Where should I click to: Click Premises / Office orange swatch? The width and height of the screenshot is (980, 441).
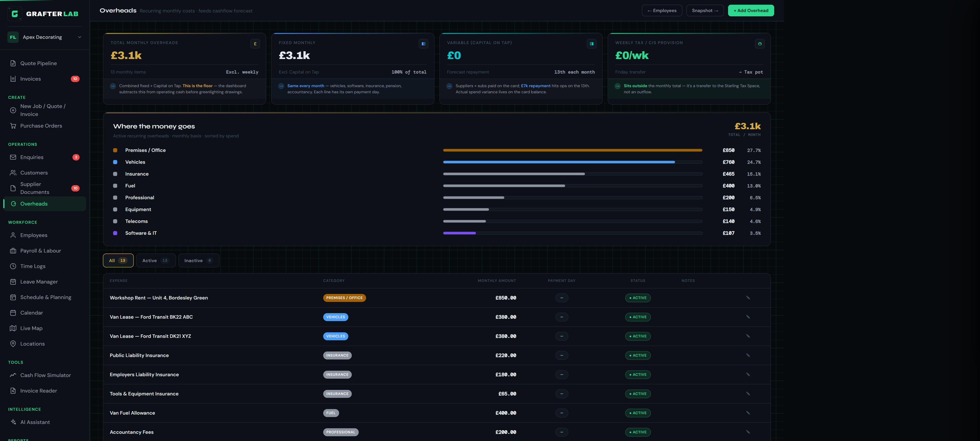(115, 150)
